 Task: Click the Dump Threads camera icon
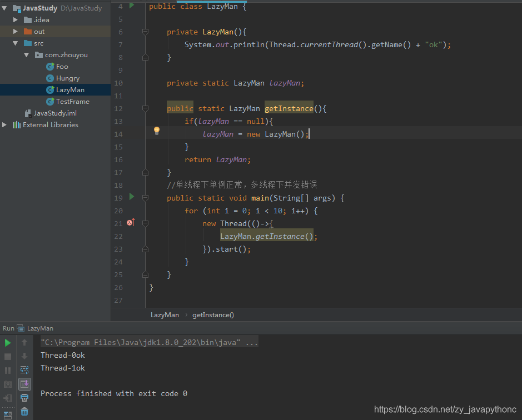[8, 384]
